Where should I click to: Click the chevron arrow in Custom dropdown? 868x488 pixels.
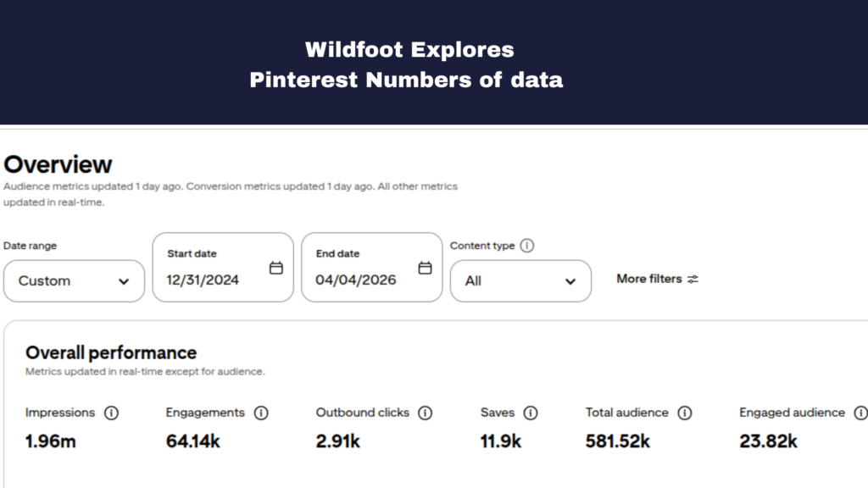pos(125,281)
